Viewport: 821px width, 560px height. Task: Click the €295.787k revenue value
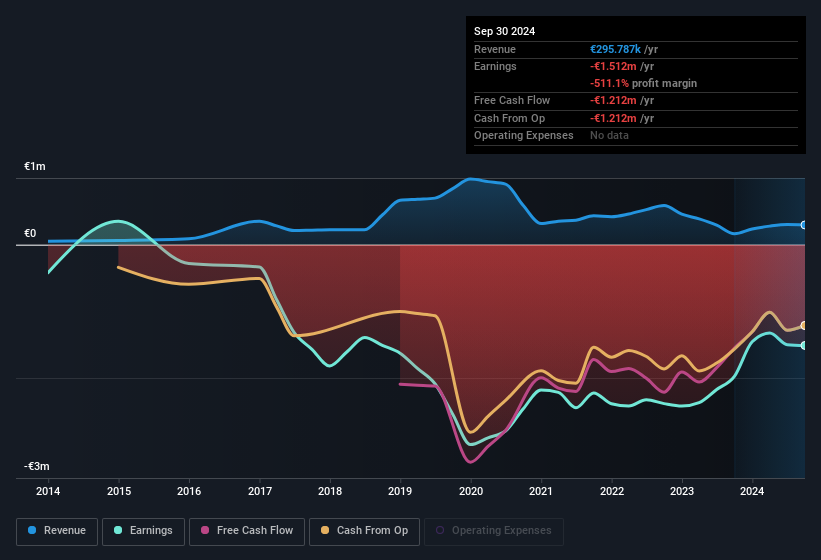pos(615,49)
